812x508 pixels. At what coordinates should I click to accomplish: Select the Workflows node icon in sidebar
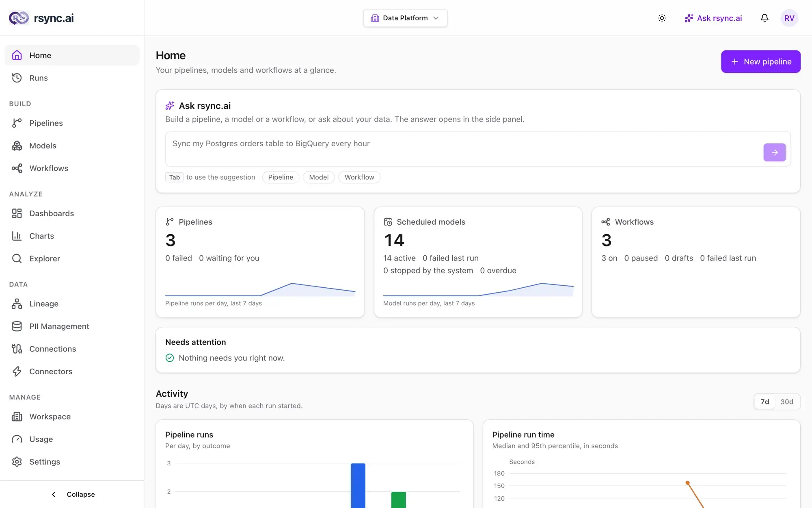pos(17,168)
